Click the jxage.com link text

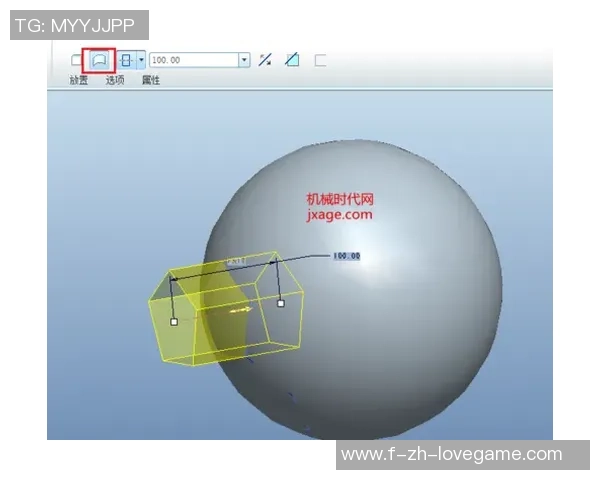[x=339, y=214]
